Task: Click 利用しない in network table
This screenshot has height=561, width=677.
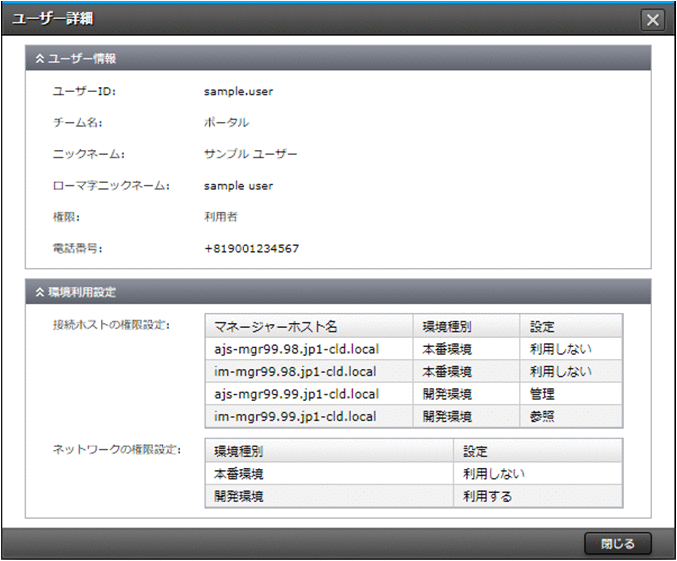Action: point(494,474)
